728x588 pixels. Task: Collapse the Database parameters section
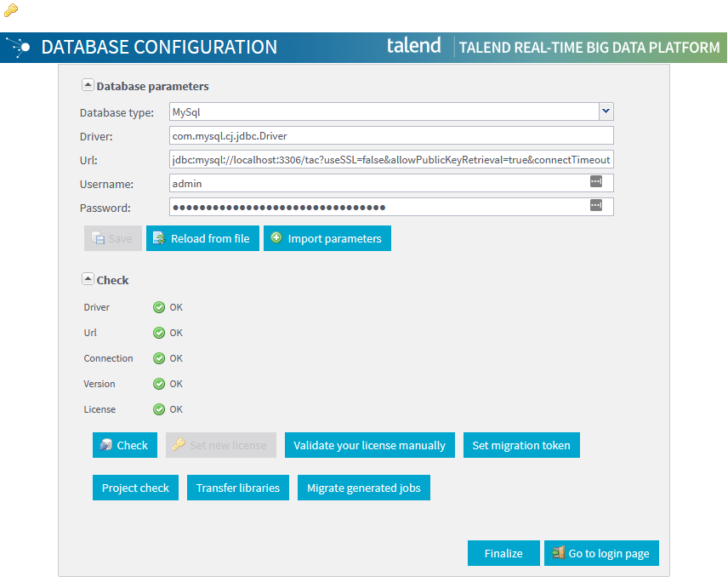click(88, 84)
